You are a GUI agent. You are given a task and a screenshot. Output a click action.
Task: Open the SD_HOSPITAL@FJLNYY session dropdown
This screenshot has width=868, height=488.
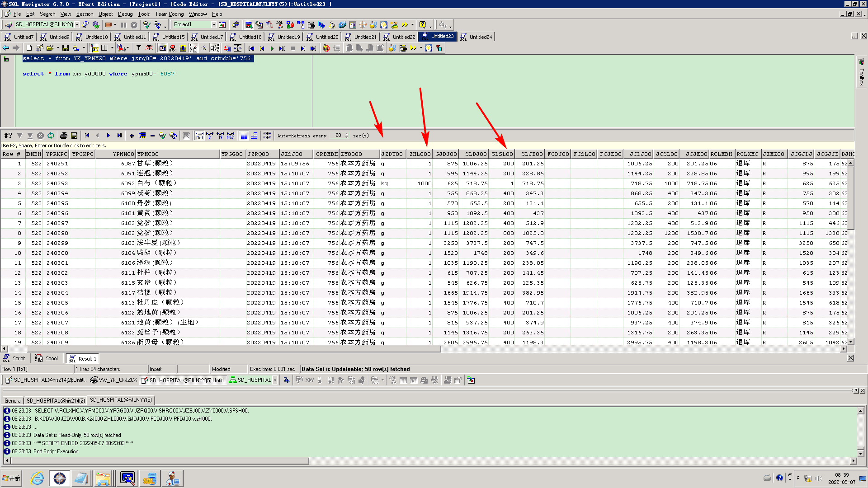(77, 25)
